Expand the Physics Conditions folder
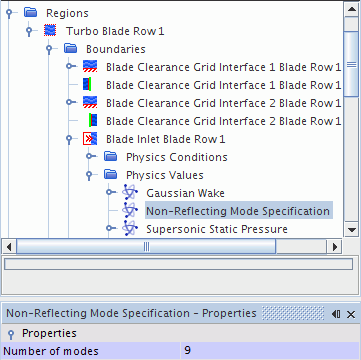Image resolution: width=361 pixels, height=360 pixels. 89,157
